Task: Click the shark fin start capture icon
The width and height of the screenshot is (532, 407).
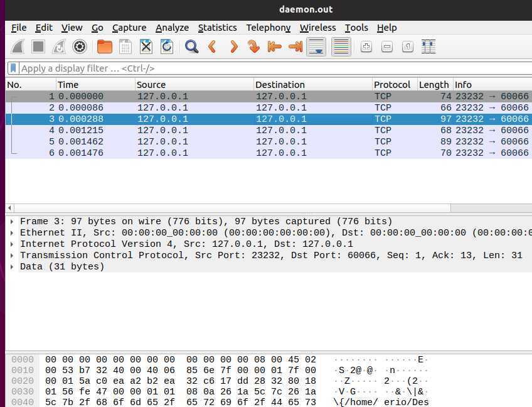Action: (x=18, y=46)
